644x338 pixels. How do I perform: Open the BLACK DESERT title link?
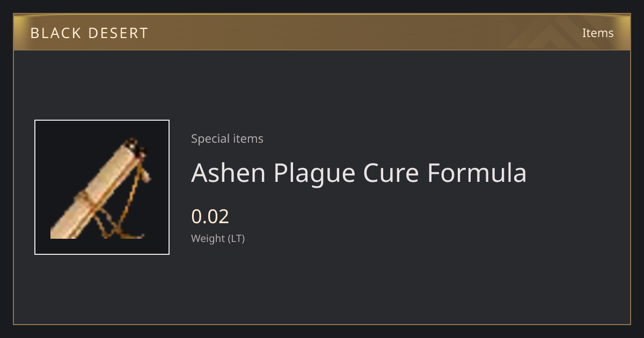pos(89,33)
